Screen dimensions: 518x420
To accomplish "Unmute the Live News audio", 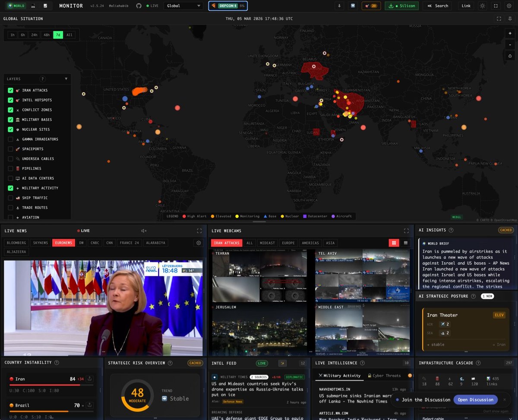I will coord(144,231).
